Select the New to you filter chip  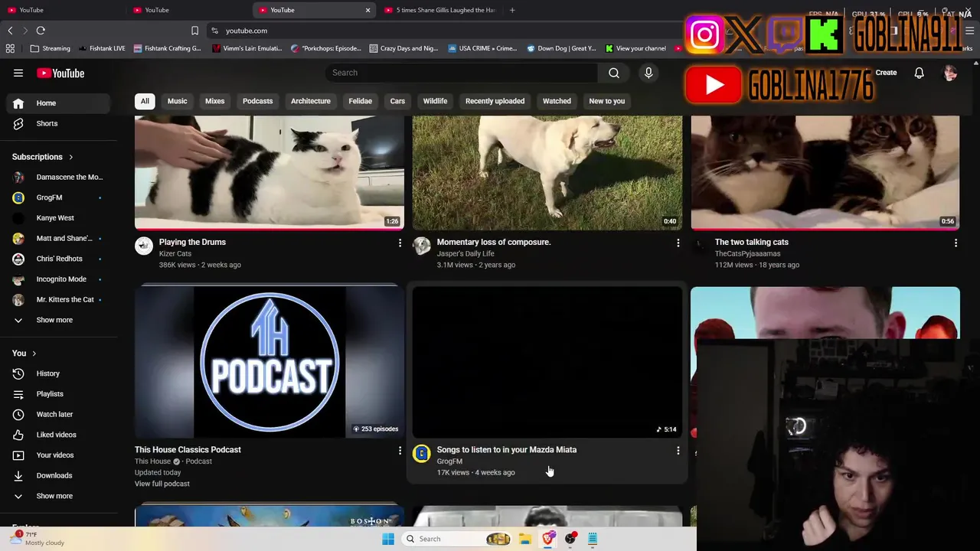coord(606,101)
